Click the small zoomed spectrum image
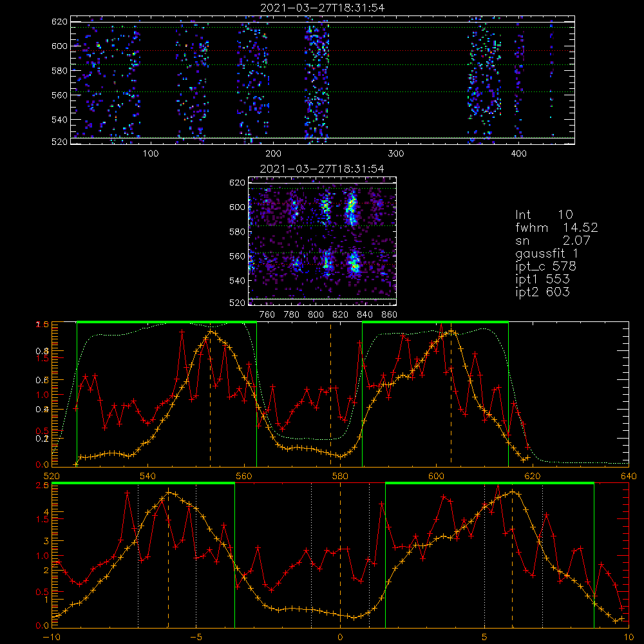Image resolution: width=644 pixels, height=644 pixels. click(323, 241)
